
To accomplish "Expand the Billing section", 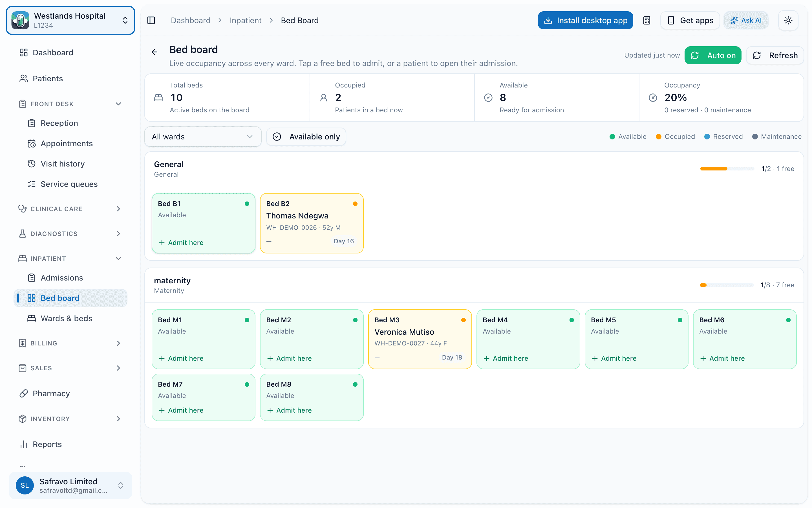I will pos(70,343).
